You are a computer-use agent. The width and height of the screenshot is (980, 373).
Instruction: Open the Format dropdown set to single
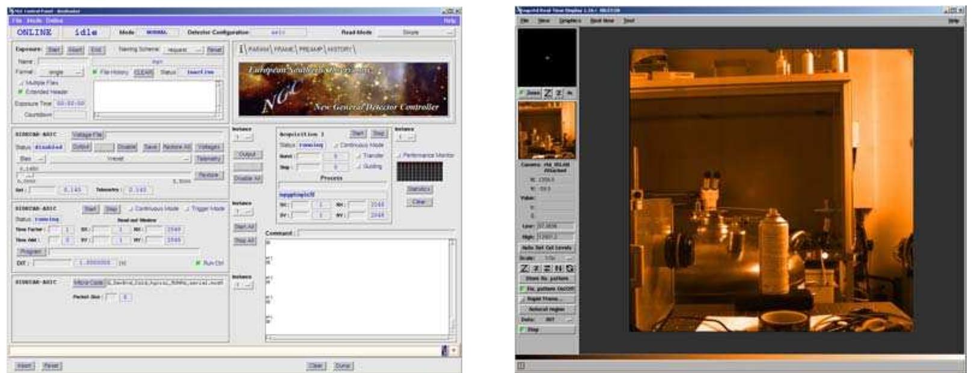[61, 72]
